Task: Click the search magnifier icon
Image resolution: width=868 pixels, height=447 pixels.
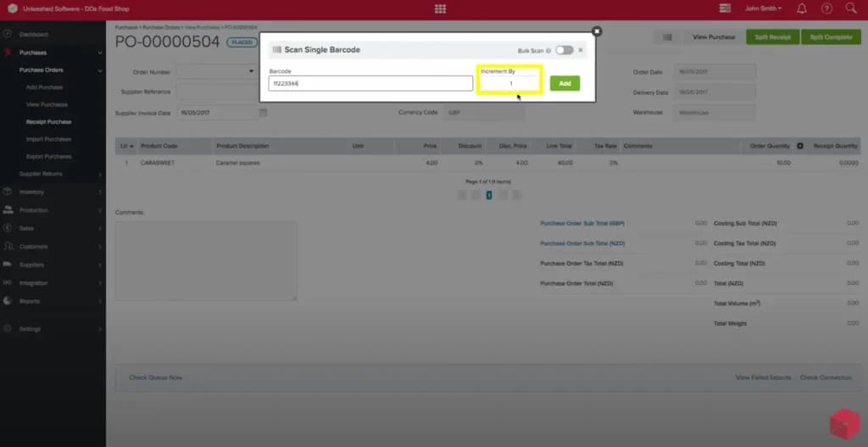Action: tap(851, 8)
